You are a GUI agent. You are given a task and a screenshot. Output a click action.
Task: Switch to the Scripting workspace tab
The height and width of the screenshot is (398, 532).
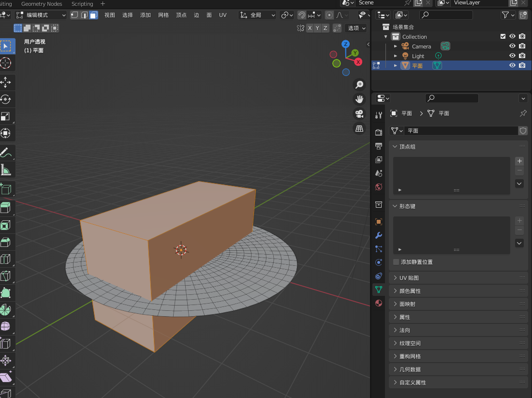point(82,4)
